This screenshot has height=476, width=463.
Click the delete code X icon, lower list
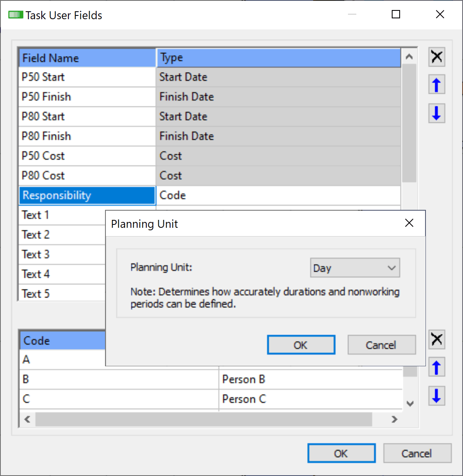coord(437,340)
